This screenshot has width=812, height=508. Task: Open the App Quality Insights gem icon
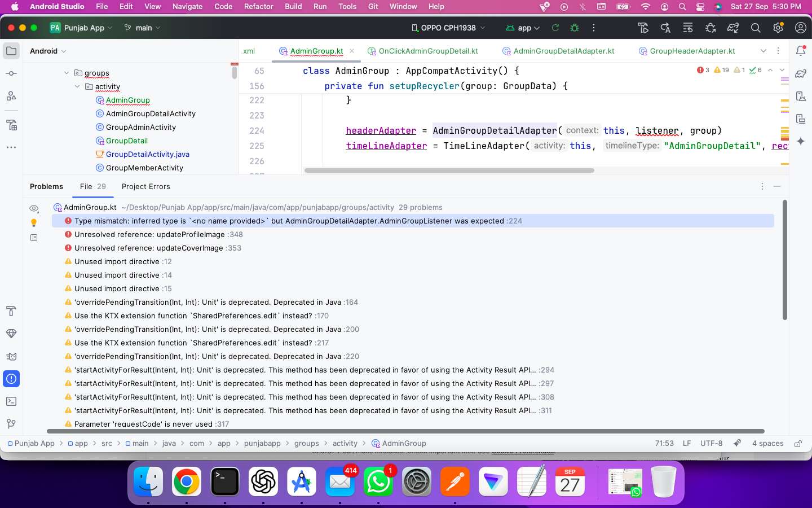[x=11, y=334]
